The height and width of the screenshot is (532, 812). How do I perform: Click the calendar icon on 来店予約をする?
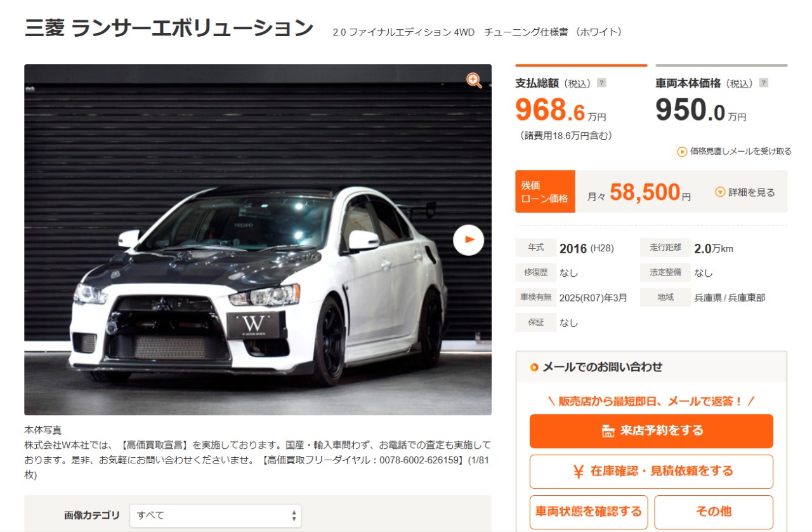click(x=608, y=431)
